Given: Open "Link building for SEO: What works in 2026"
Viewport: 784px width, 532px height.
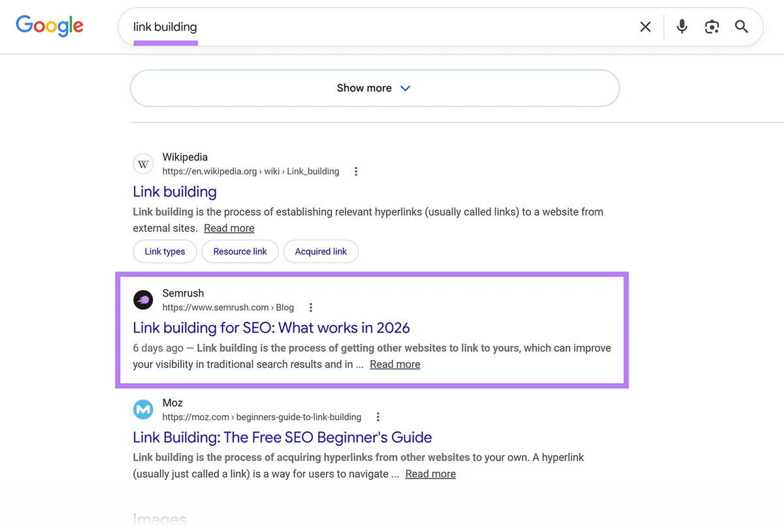Looking at the screenshot, I should tap(271, 328).
